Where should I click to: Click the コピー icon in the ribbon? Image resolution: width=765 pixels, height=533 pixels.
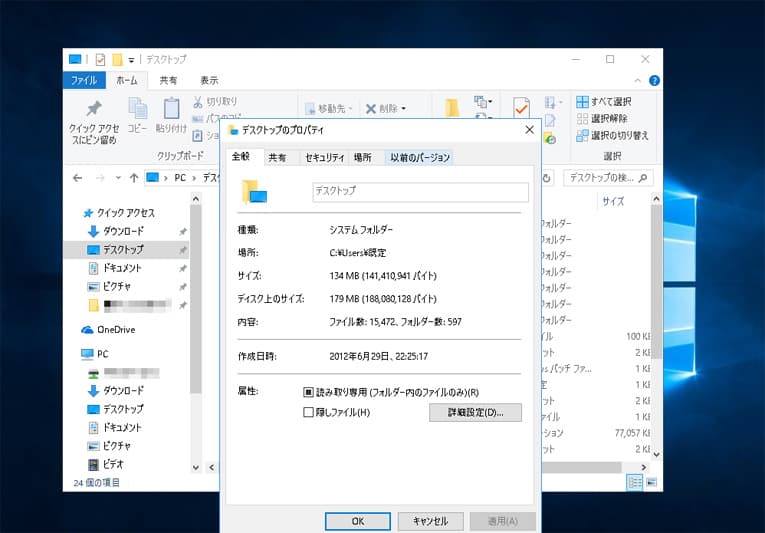tap(137, 109)
